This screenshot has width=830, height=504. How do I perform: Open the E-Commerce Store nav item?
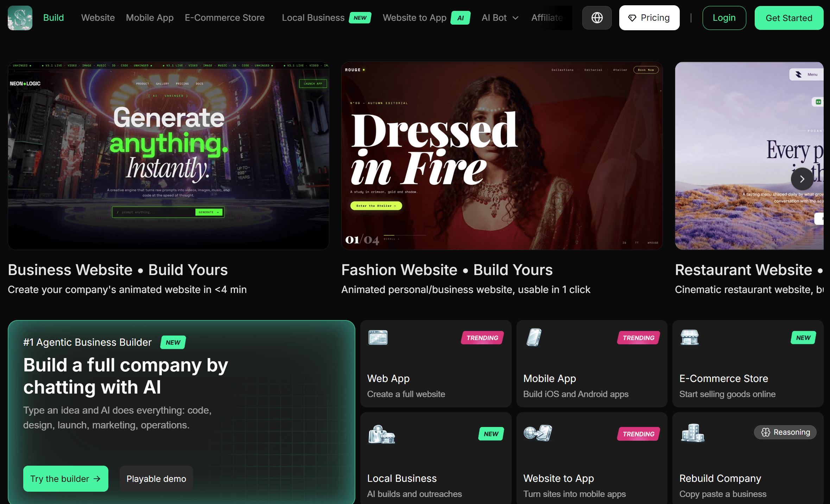click(x=224, y=18)
